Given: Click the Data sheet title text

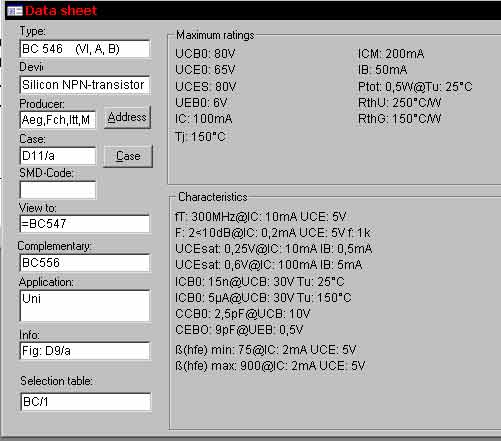Looking at the screenshot, I should tap(61, 11).
